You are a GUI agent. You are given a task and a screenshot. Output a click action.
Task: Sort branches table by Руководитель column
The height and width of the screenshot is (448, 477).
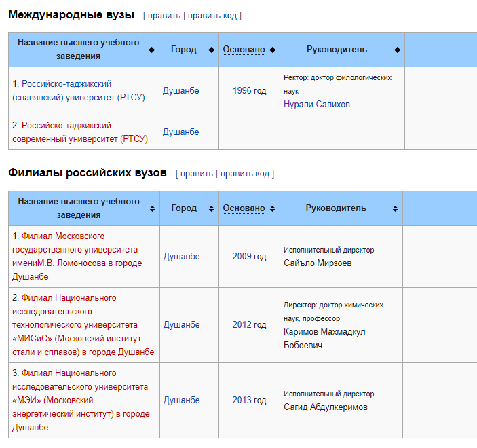[395, 209]
